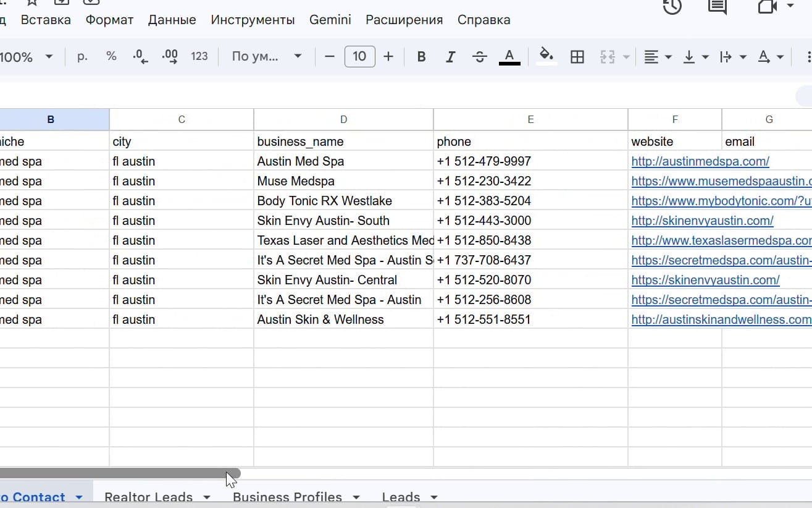Open austinskinandwellness.com link
The image size is (812, 508).
pyautogui.click(x=721, y=320)
